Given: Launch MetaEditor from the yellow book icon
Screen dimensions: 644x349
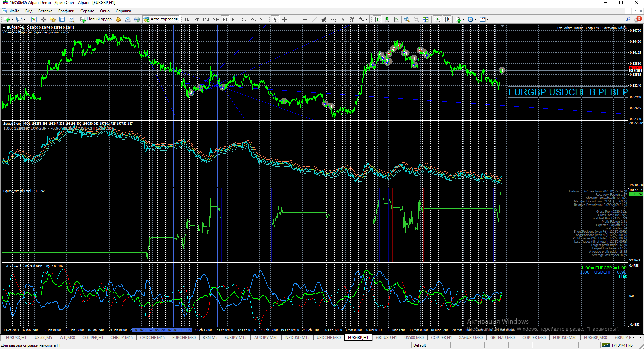Looking at the screenshot, I should (x=118, y=19).
